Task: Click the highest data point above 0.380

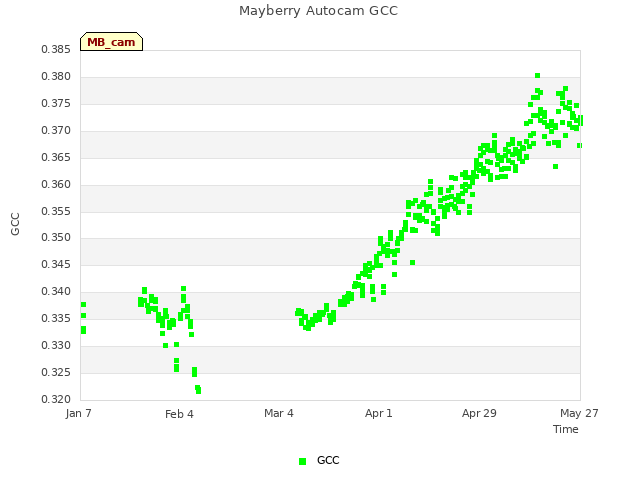Action: click(x=538, y=76)
